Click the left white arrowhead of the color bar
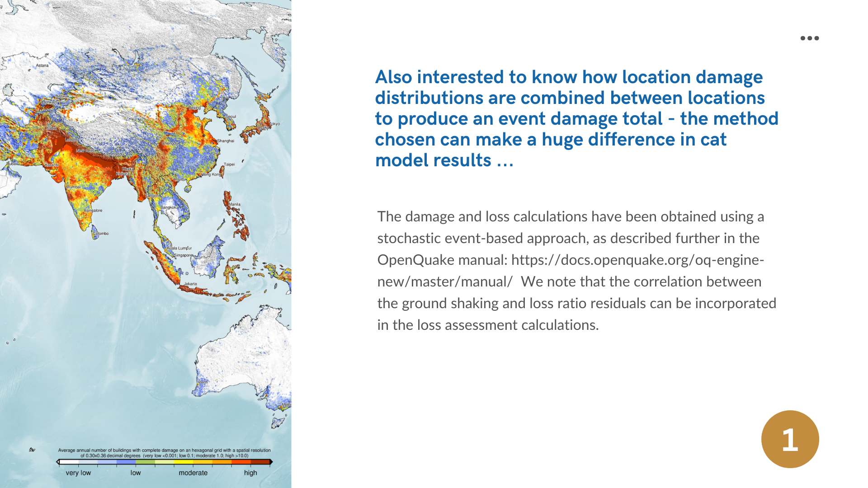 pos(58,462)
